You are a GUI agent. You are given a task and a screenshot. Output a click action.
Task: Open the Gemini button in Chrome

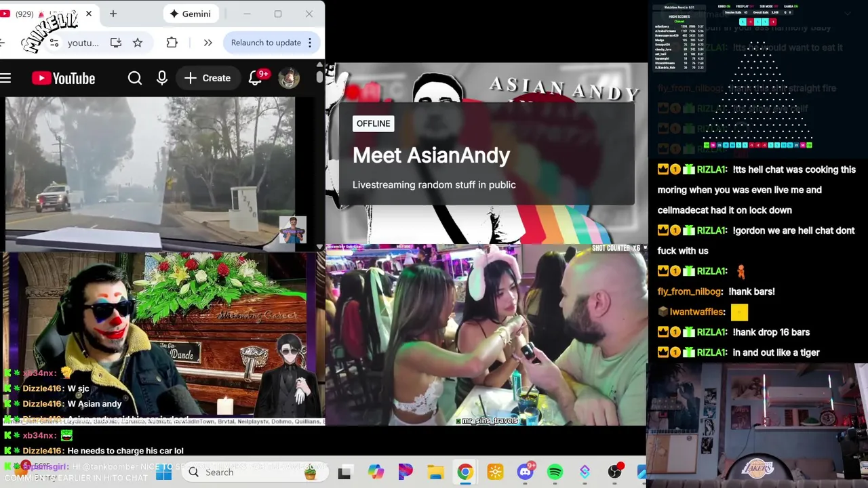click(190, 14)
